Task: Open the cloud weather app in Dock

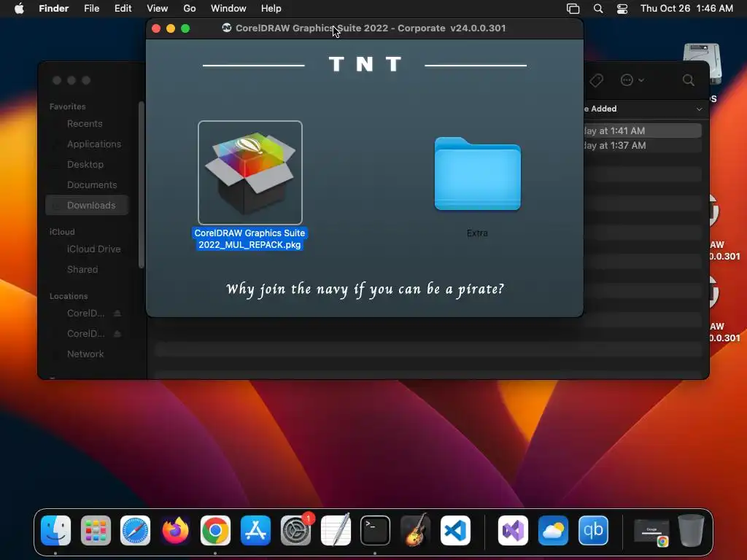Action: pyautogui.click(x=553, y=530)
